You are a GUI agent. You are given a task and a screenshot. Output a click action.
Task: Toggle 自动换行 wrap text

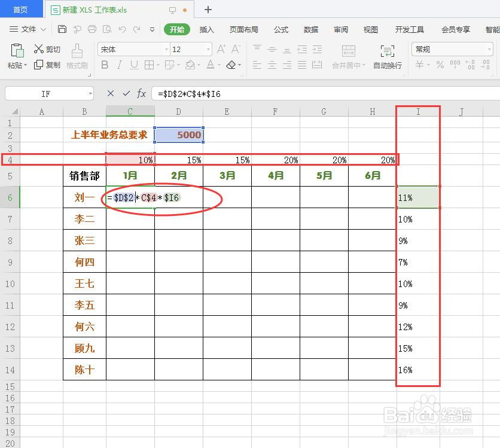tap(388, 57)
